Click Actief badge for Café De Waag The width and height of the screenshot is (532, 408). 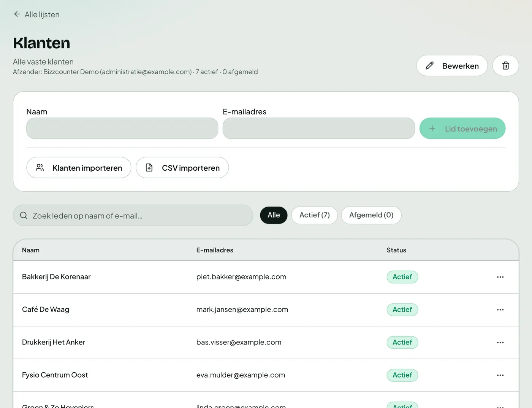click(402, 310)
